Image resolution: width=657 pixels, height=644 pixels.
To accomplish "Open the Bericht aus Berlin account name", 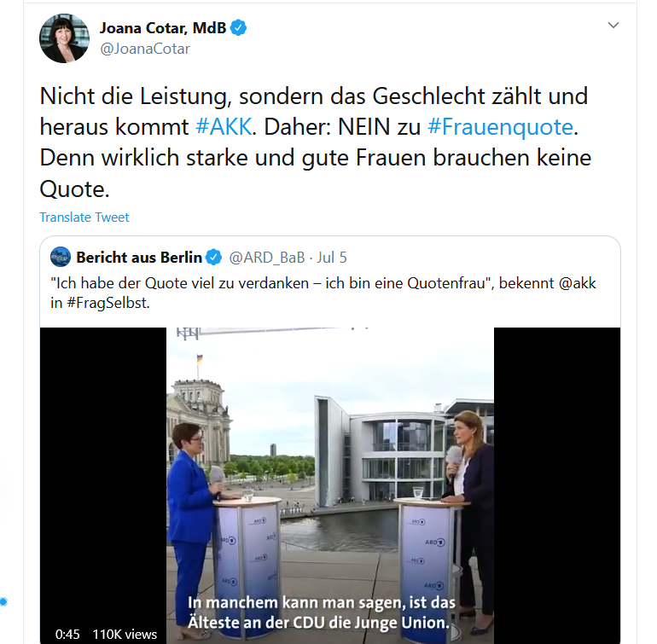I will [x=139, y=257].
